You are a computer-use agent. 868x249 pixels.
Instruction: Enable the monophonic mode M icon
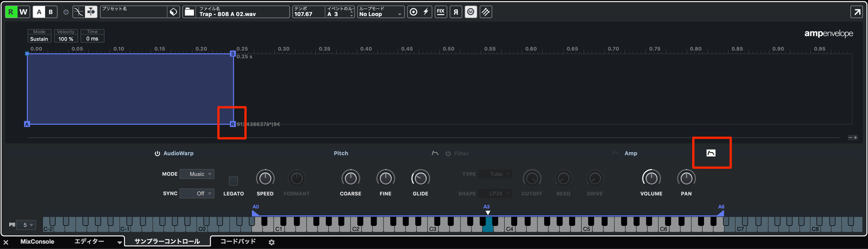pos(471,12)
